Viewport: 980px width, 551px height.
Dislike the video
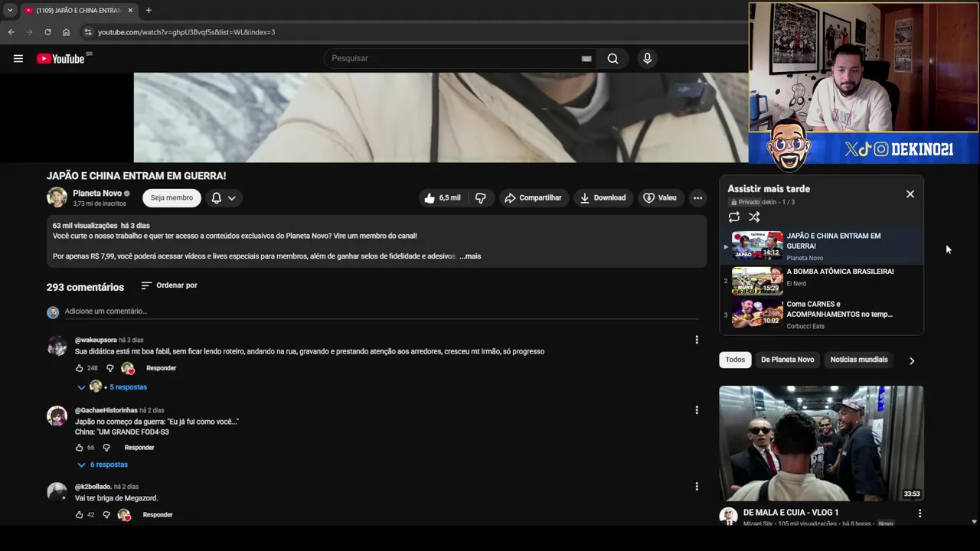tap(481, 197)
